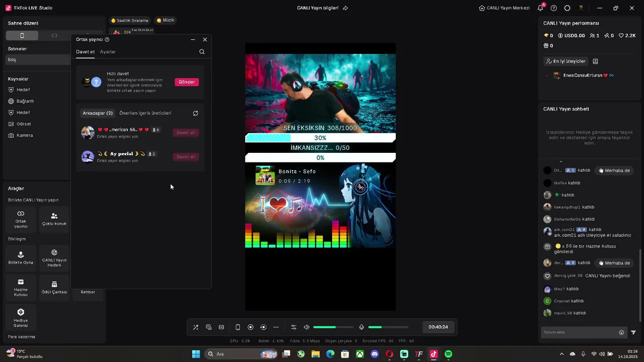Start recording with the record circle icon
This screenshot has height=362, width=644.
pos(251,327)
